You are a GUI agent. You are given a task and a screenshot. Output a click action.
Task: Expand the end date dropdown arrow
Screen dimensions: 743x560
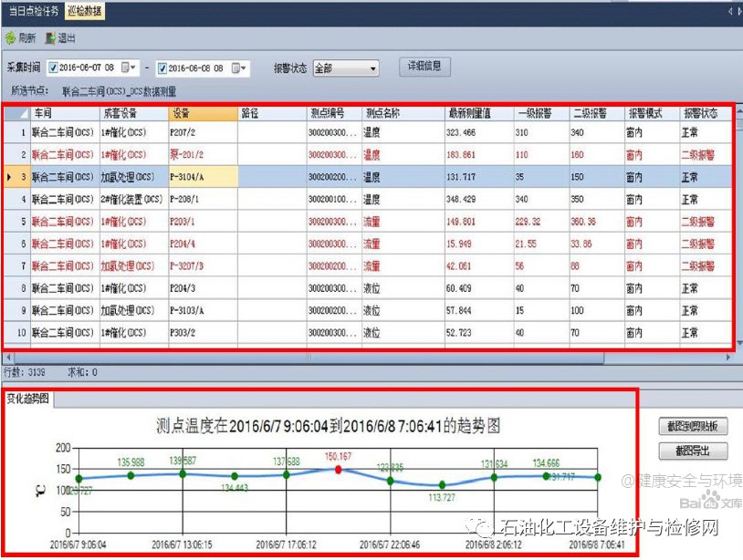pyautogui.click(x=245, y=68)
